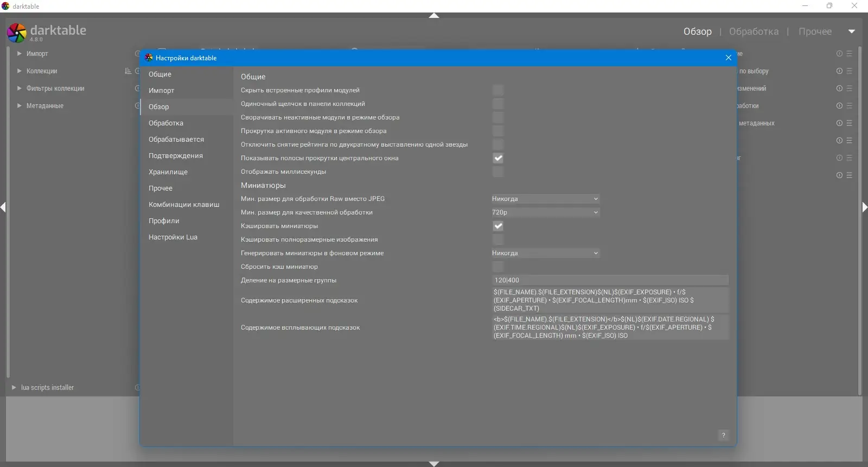
Task: Open the Профили settings page
Action: click(187, 221)
